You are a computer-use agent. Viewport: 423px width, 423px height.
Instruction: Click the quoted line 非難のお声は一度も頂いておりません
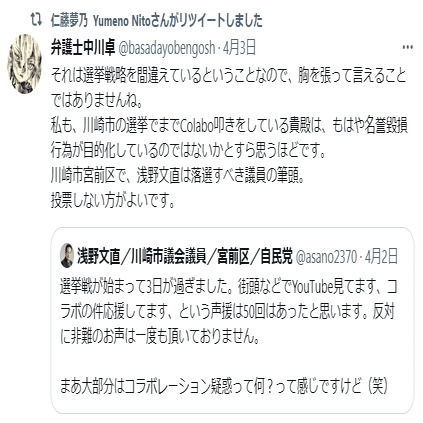pos(160,337)
